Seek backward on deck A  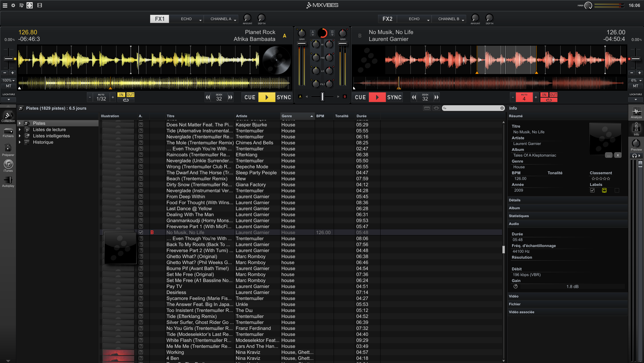point(208,97)
